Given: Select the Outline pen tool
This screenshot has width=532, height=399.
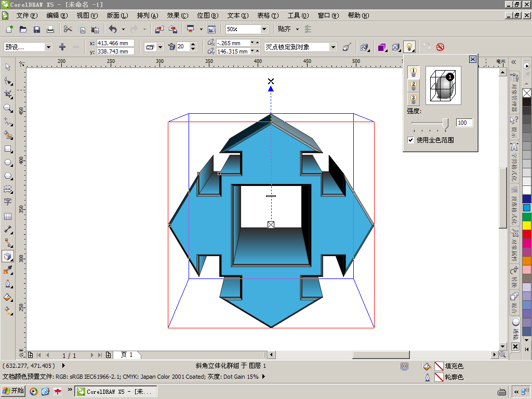Looking at the screenshot, I should pos(8,284).
